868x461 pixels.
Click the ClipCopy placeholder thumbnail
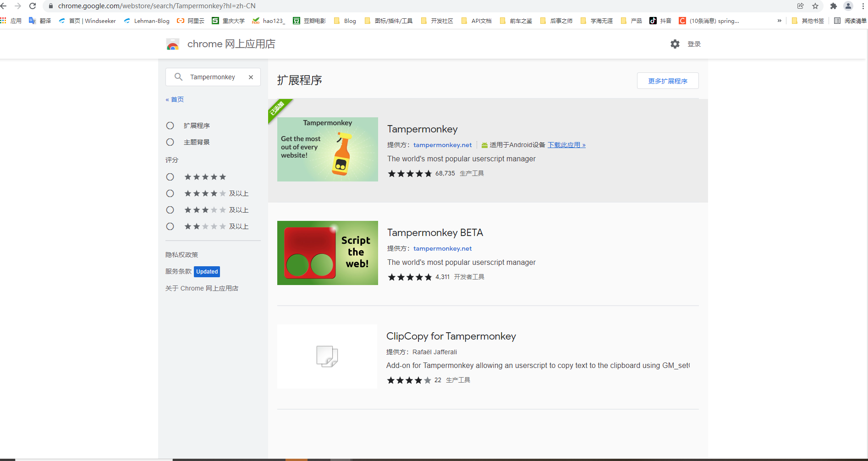[327, 357]
